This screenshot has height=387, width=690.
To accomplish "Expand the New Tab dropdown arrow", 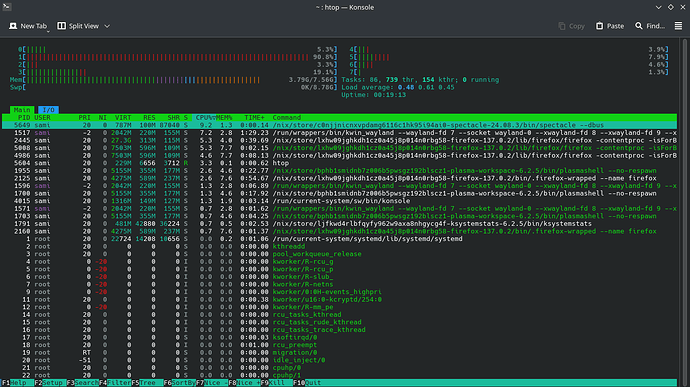I will click(48, 31).
